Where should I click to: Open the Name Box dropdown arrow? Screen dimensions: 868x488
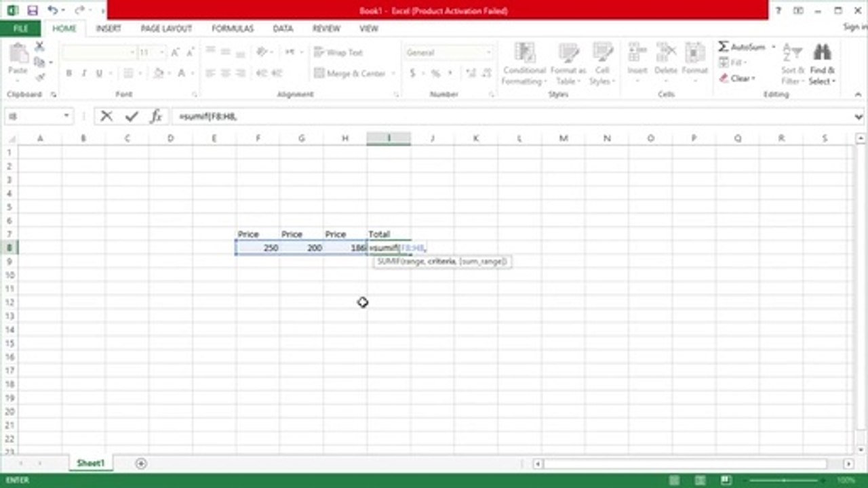pyautogui.click(x=66, y=117)
